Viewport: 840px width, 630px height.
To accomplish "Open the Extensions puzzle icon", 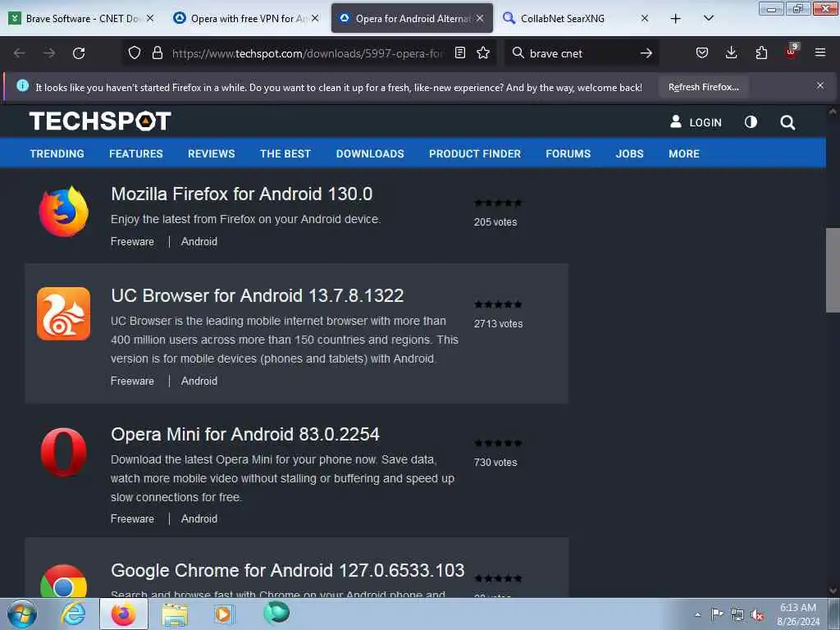I will point(761,52).
